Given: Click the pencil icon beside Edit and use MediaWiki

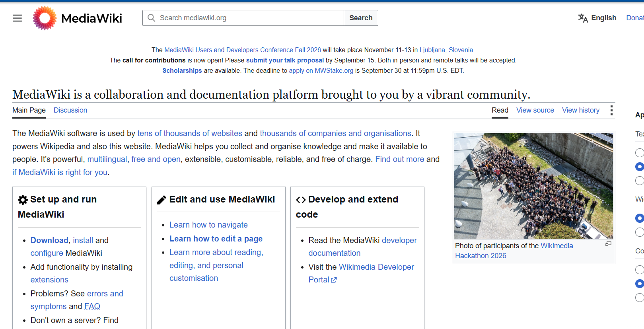Looking at the screenshot, I should tap(161, 200).
